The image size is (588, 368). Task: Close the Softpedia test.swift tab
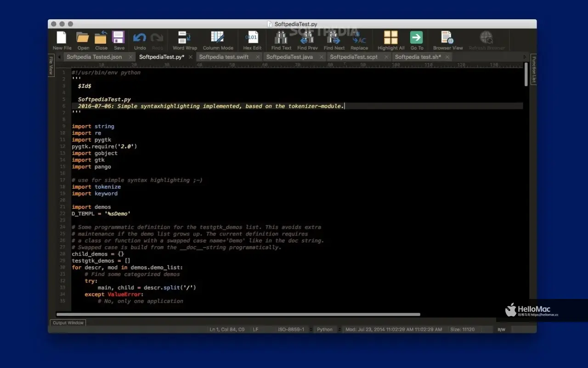click(x=258, y=57)
